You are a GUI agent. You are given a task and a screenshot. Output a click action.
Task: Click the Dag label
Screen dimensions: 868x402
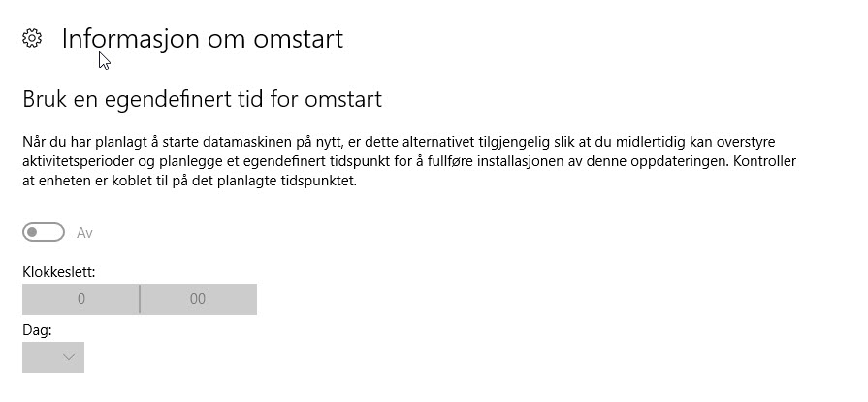click(37, 330)
